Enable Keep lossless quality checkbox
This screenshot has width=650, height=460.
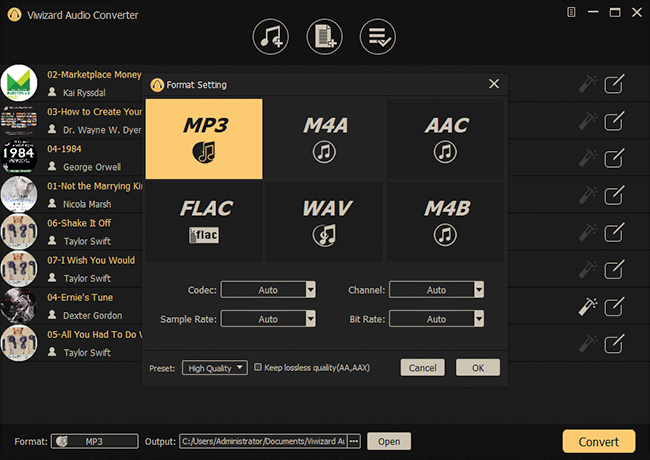pos(258,367)
